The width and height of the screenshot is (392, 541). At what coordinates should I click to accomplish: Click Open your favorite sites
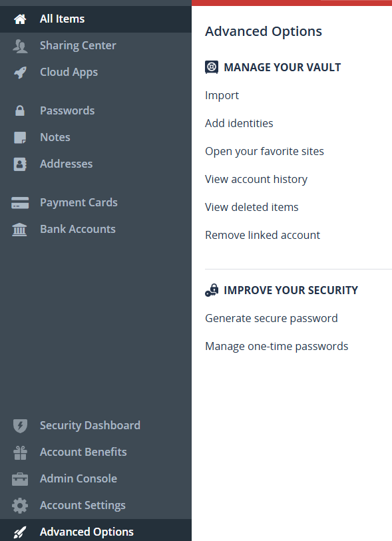pyautogui.click(x=264, y=152)
